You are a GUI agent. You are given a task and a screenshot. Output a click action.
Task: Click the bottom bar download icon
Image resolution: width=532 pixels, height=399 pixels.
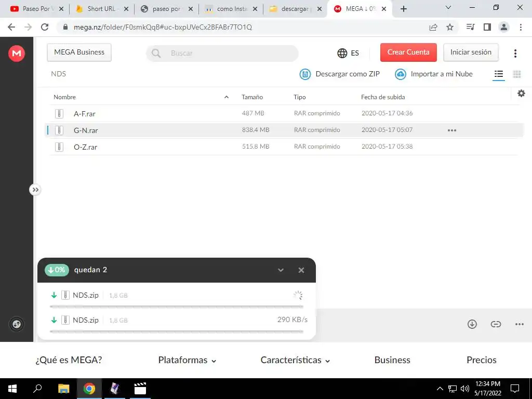tap(472, 324)
